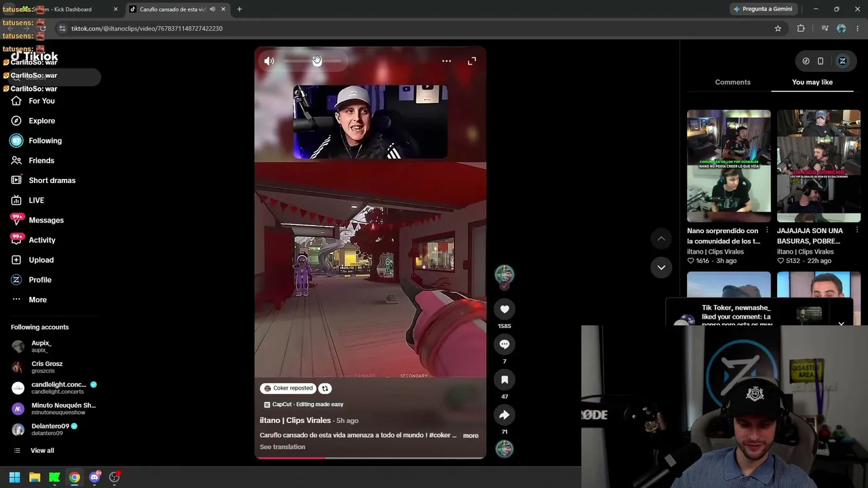Go to the next video with down chevron
Screen dimensions: 868x488
pos(661,268)
